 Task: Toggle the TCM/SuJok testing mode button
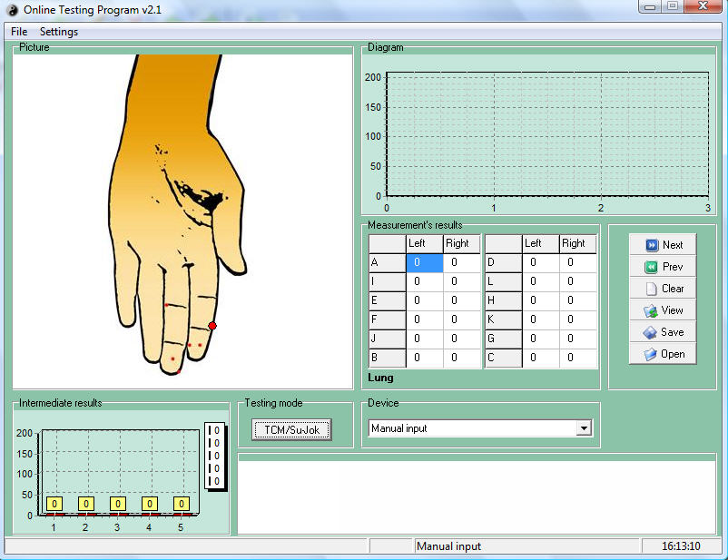pyautogui.click(x=291, y=429)
